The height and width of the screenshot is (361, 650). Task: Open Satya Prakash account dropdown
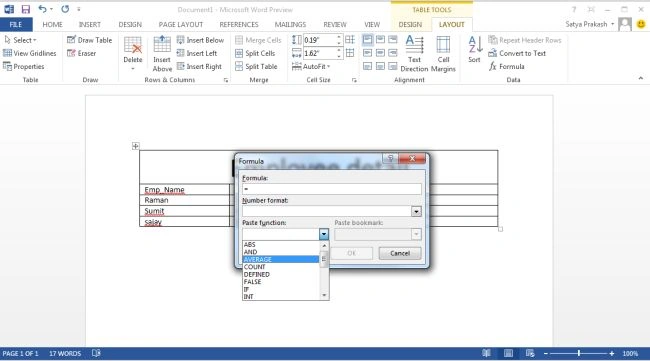pos(590,24)
